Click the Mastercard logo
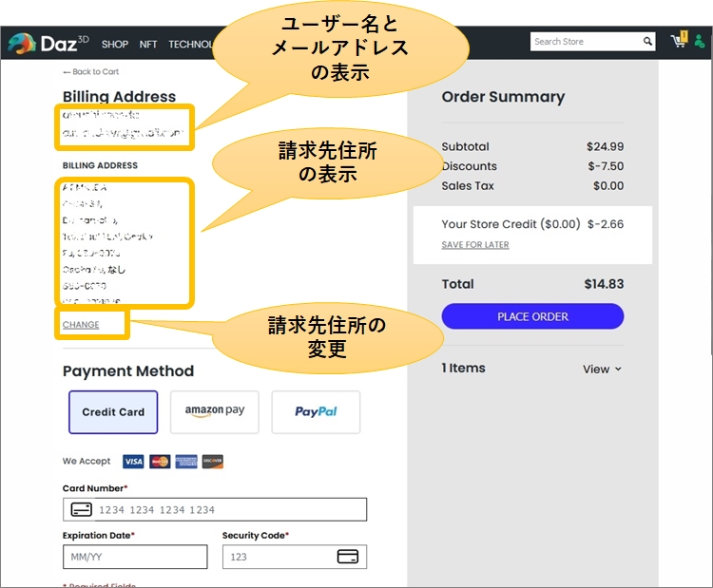This screenshot has height=588, width=713. 160,462
